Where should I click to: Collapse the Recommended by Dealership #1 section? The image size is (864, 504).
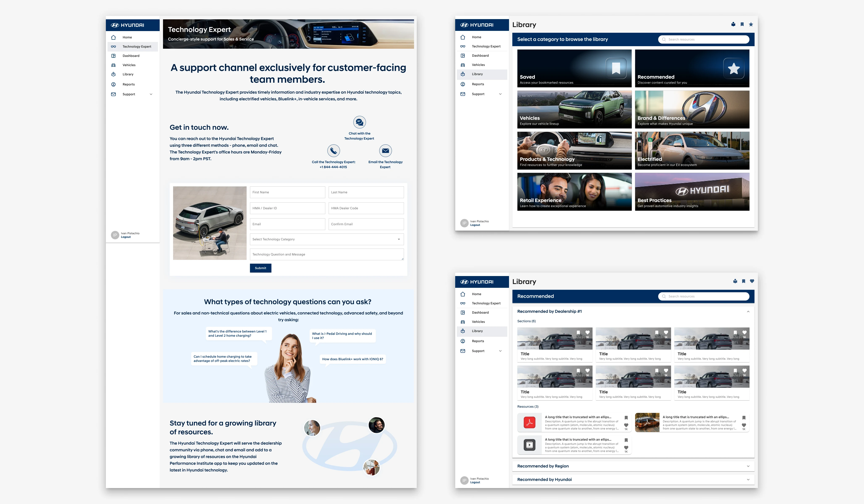coord(748,312)
